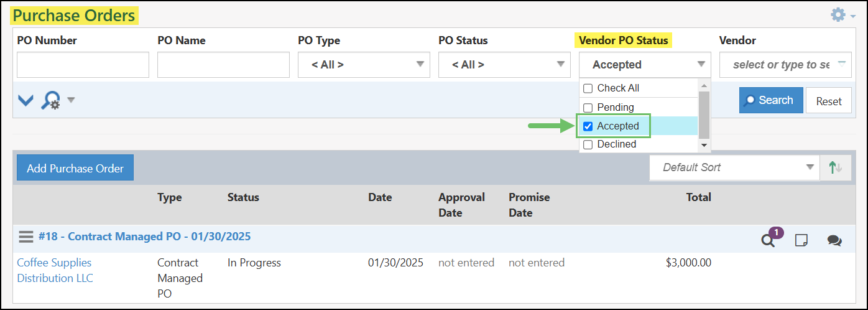Click the PO Number input field
Viewport: 868px width, 310px height.
[83, 65]
